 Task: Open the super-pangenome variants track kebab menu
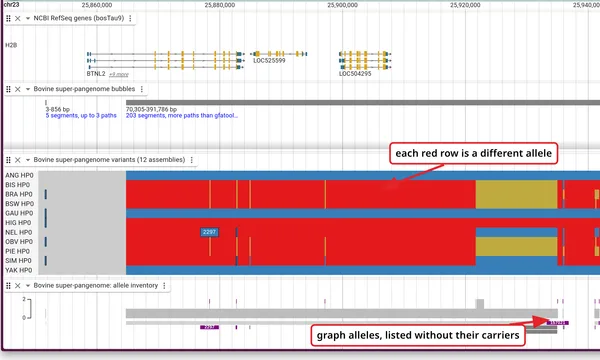tap(192, 160)
